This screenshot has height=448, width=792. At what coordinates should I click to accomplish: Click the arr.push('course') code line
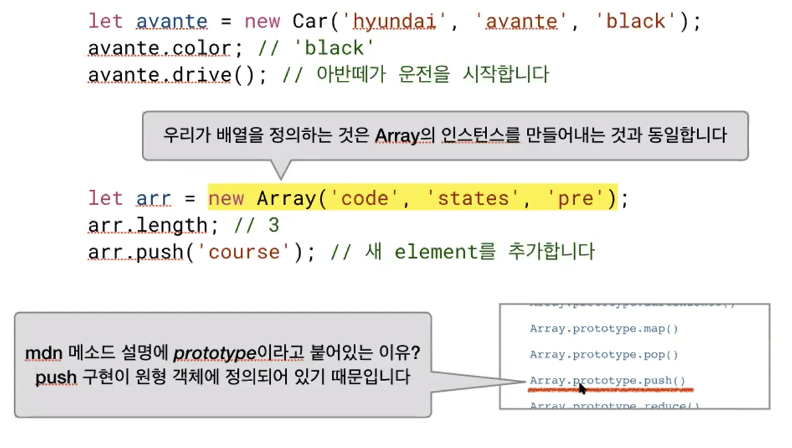click(x=341, y=251)
